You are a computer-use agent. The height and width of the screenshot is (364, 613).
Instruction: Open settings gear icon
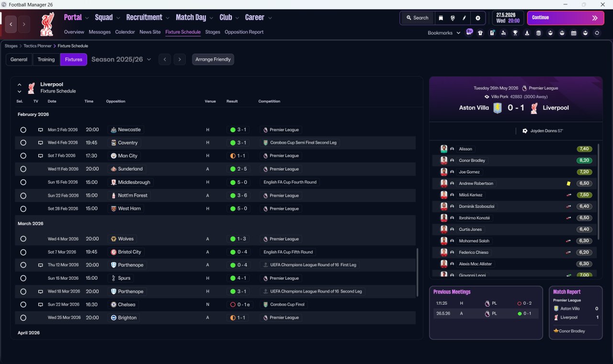point(477,18)
